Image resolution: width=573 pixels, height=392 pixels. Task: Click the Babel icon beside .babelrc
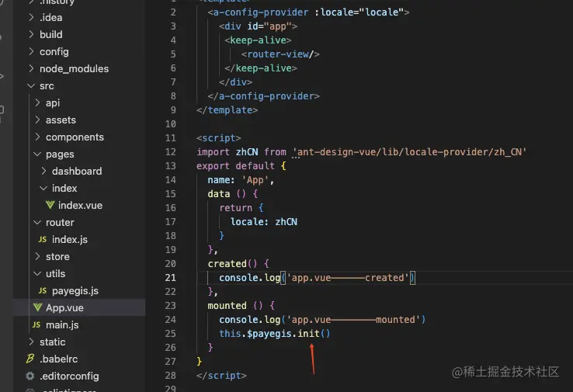[x=30, y=359]
